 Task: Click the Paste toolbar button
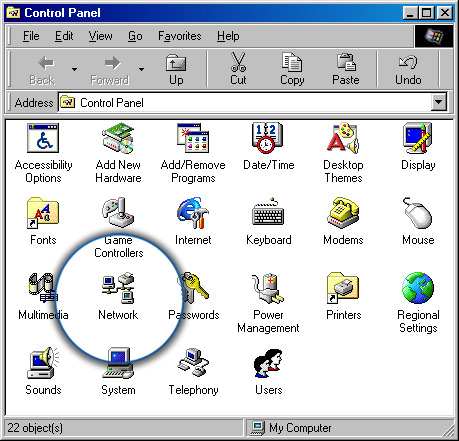pos(346,69)
